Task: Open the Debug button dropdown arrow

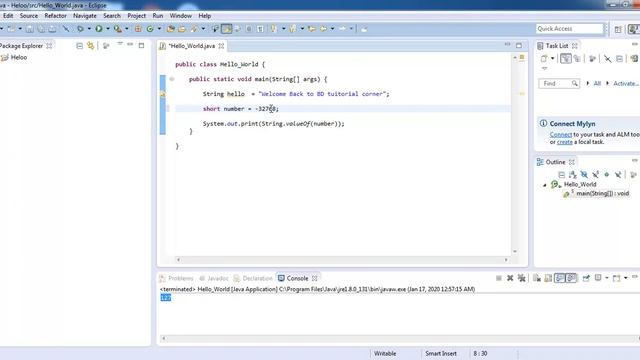Action: (89, 29)
